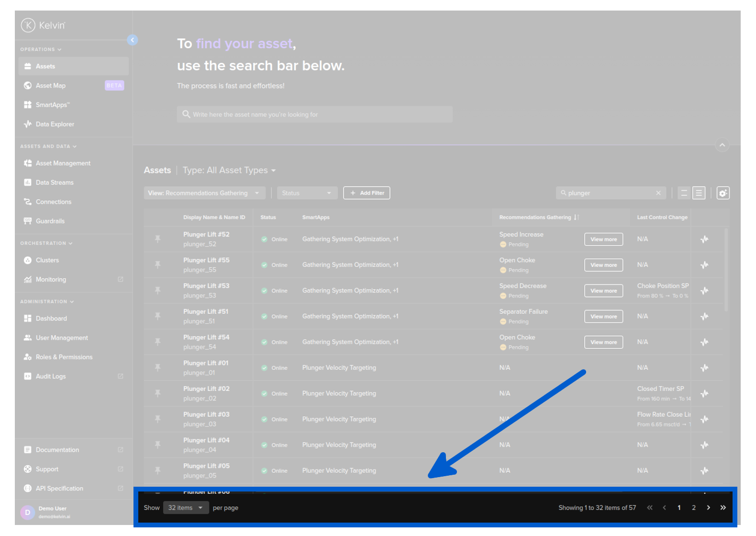Open data explorer icon for Plunger Lift #55

click(704, 265)
